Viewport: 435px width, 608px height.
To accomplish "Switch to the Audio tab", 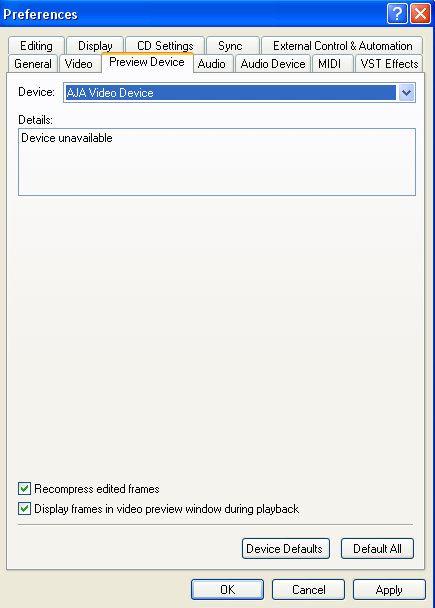I will (213, 64).
